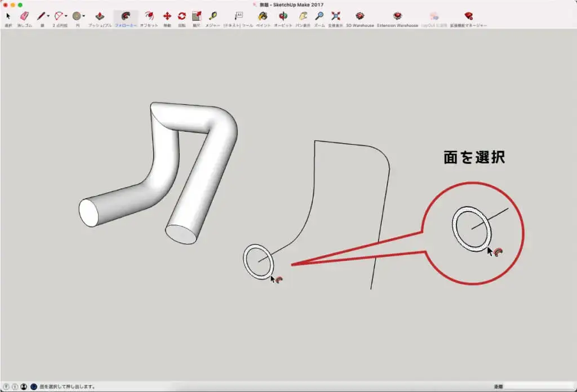Screen dimensions: 577x392
Task: Open Extension Warehouse
Action: [397, 16]
